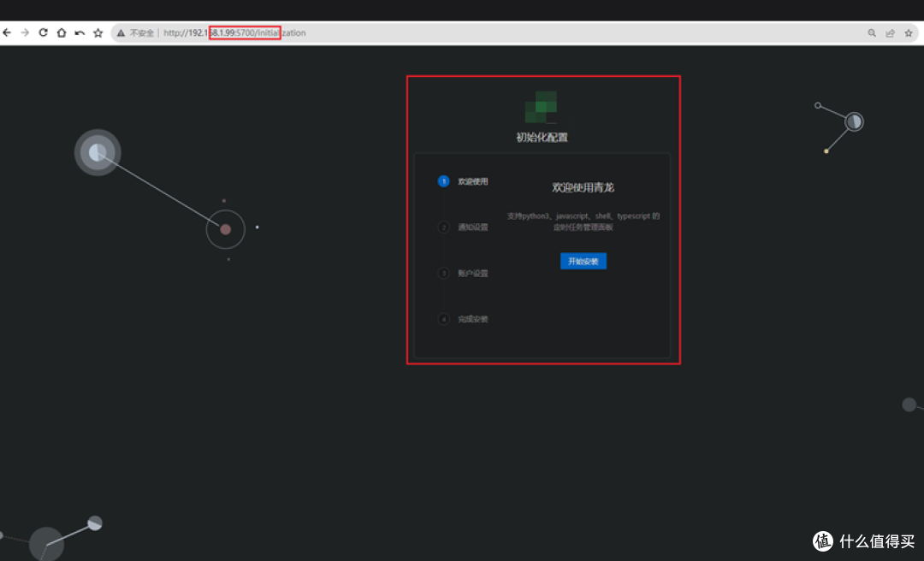Select step 1 欢迎使用
924x561 pixels.
(x=463, y=181)
